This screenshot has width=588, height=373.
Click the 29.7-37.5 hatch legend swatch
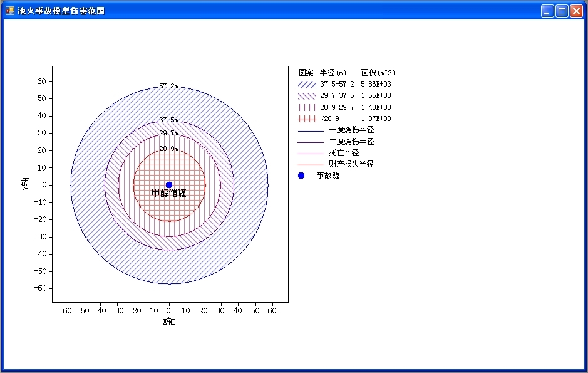coord(307,96)
